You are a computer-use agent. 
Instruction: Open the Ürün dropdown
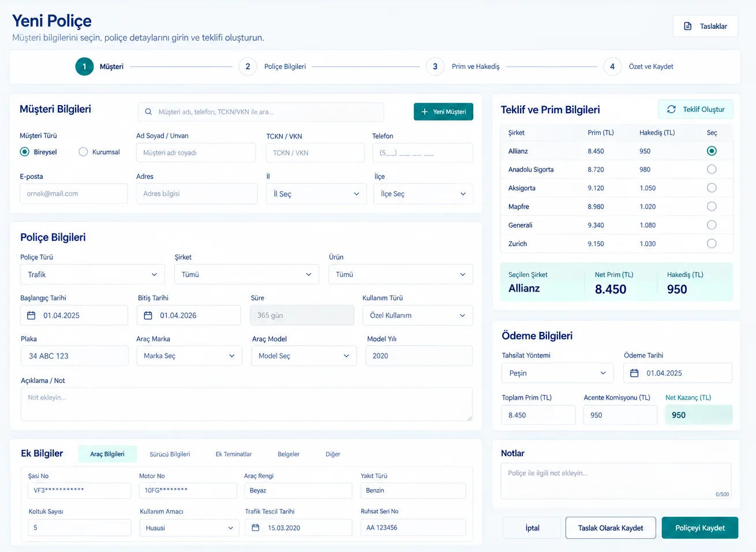pos(401,274)
